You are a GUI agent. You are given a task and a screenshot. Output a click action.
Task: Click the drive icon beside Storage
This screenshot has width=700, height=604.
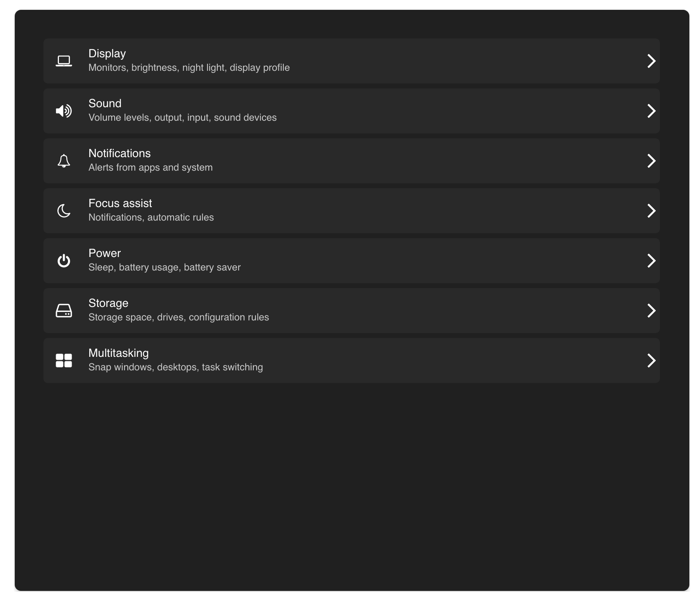tap(64, 311)
